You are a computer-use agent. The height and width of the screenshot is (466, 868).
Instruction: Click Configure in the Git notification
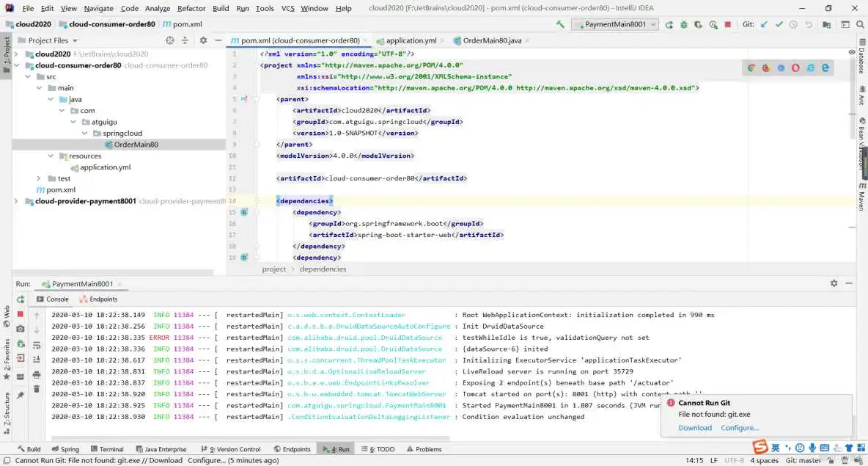pyautogui.click(x=740, y=428)
